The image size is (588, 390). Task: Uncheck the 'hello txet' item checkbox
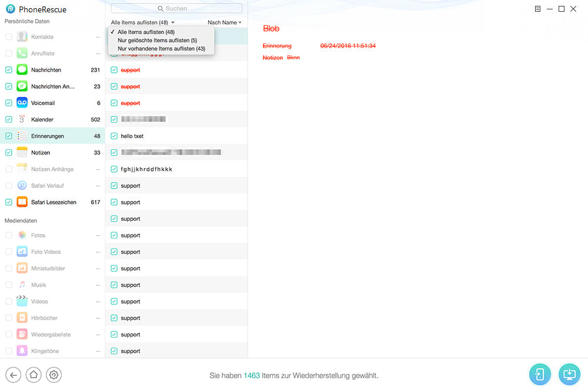[x=114, y=136]
